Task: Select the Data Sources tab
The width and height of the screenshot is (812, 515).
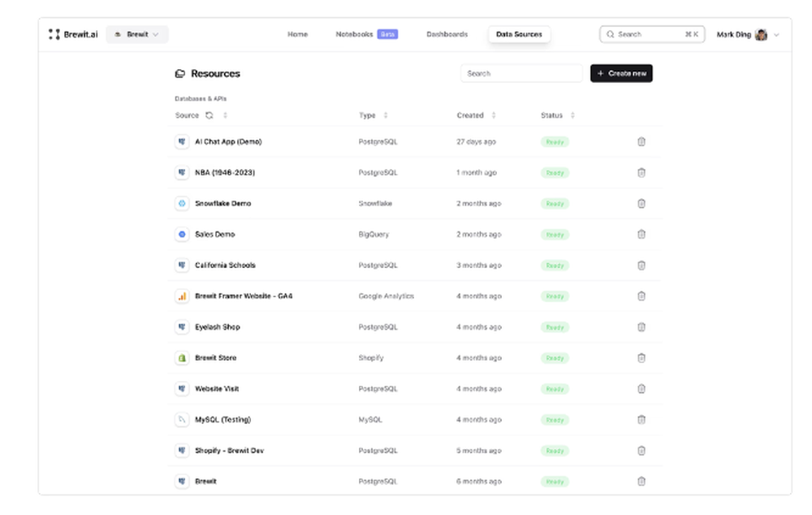Action: click(x=519, y=34)
